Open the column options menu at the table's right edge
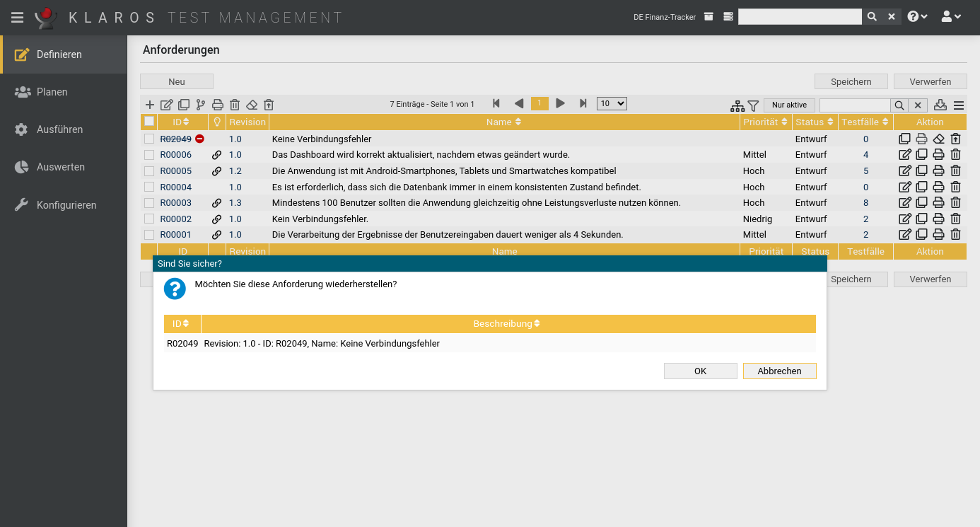The width and height of the screenshot is (980, 527). point(959,105)
